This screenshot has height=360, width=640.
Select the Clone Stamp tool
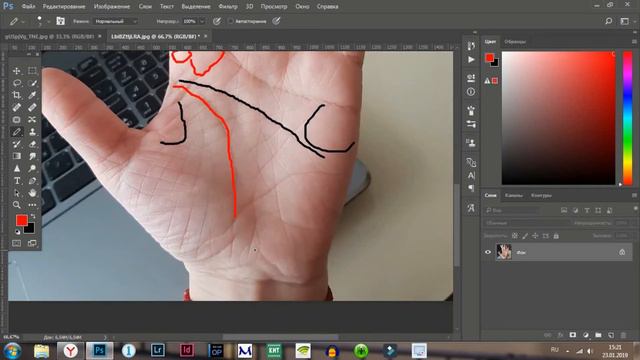(32, 132)
